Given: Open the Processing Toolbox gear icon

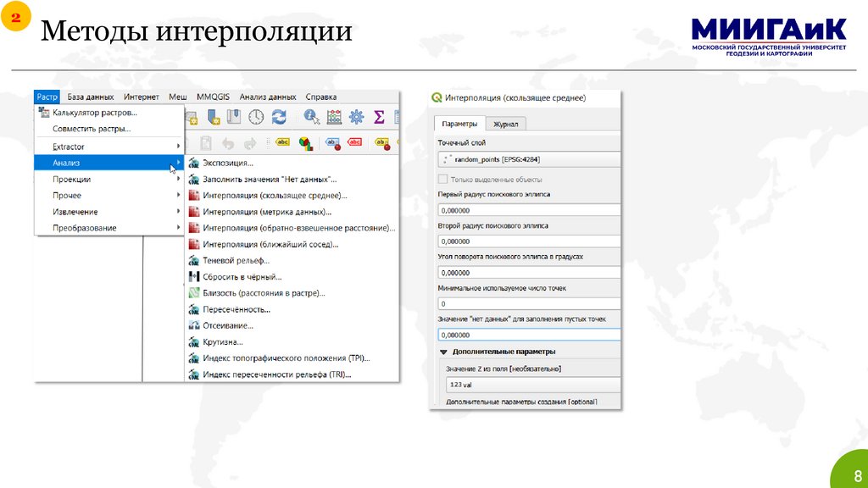Looking at the screenshot, I should [357, 117].
